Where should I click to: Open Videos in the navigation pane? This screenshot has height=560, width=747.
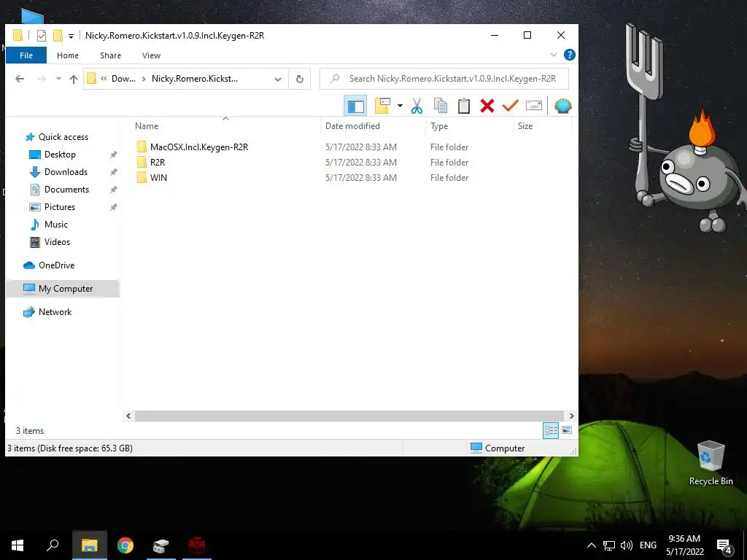coord(57,242)
